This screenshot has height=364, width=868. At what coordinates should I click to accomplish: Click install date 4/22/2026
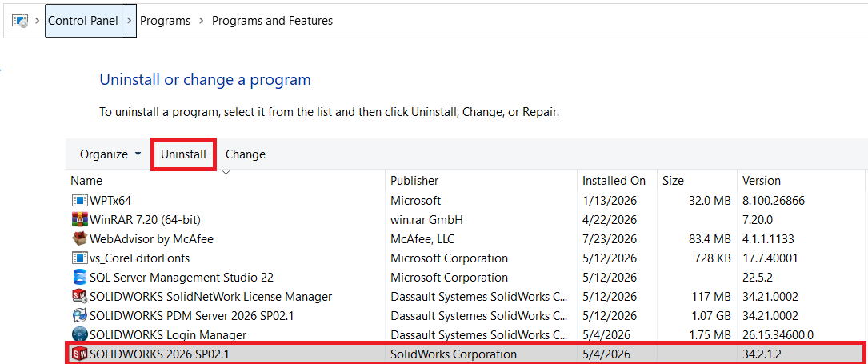point(610,220)
